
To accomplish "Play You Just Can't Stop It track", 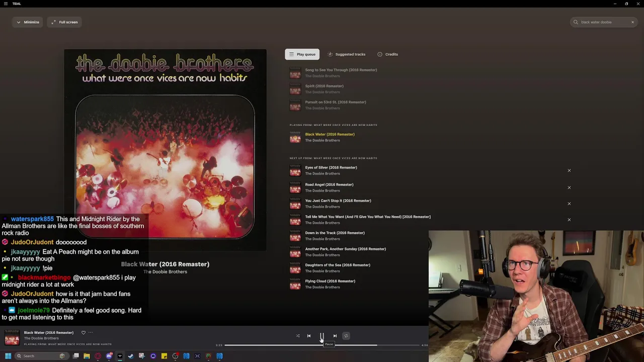I will (x=338, y=201).
